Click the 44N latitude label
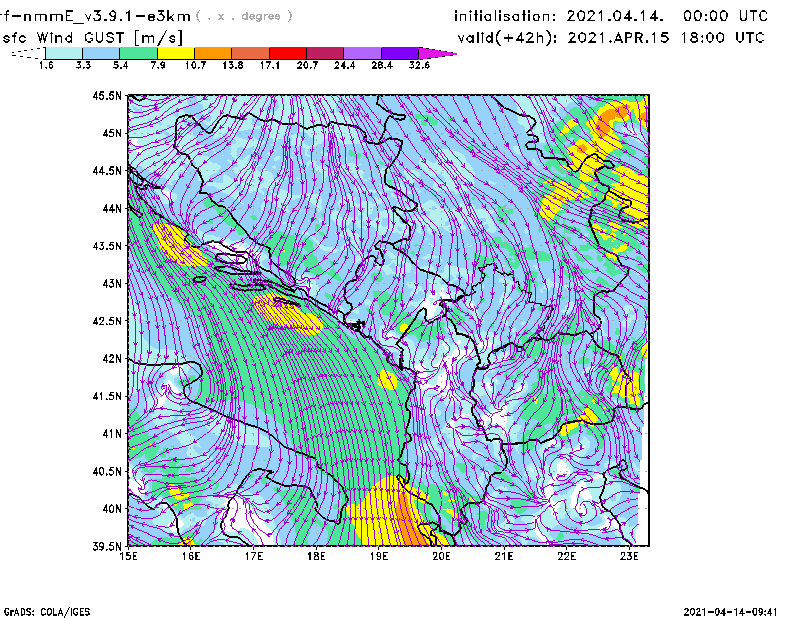The height and width of the screenshot is (618, 800). 112,208
